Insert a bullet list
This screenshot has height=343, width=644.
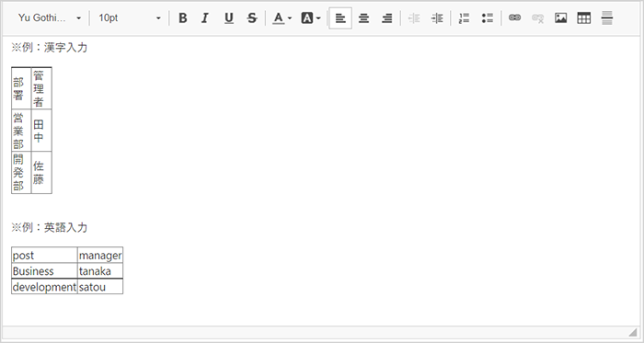(488, 18)
